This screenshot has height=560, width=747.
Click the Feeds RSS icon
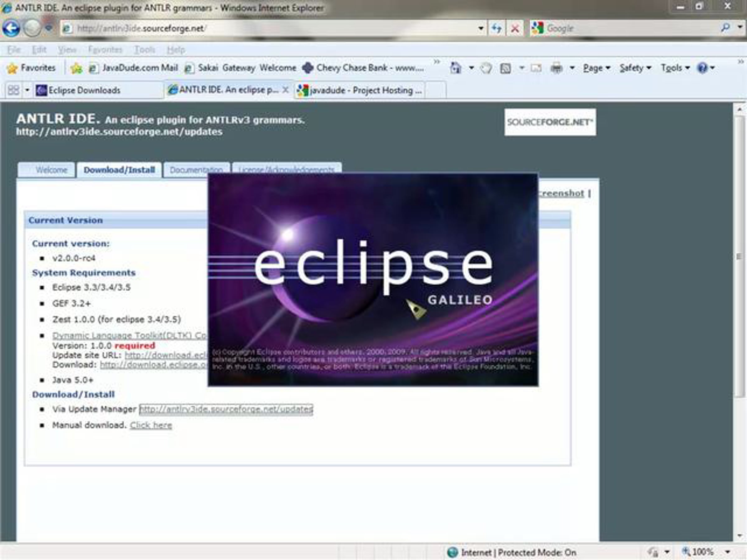[x=505, y=68]
